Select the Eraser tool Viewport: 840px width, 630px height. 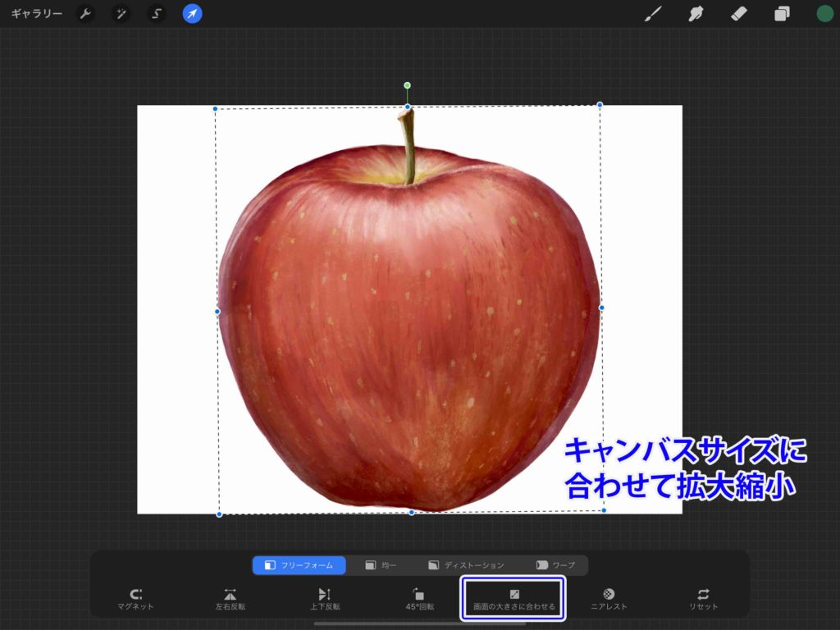coord(738,14)
